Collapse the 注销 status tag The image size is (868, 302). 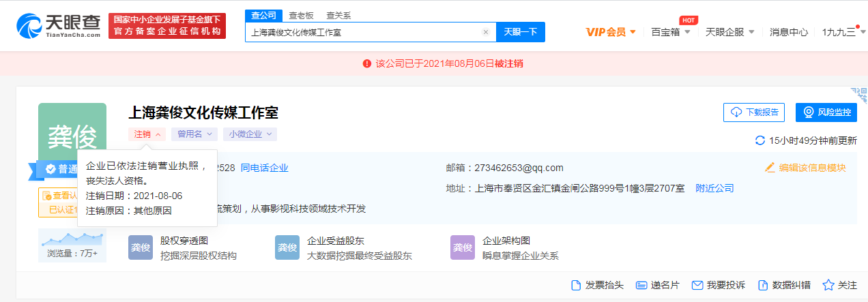[x=147, y=134]
